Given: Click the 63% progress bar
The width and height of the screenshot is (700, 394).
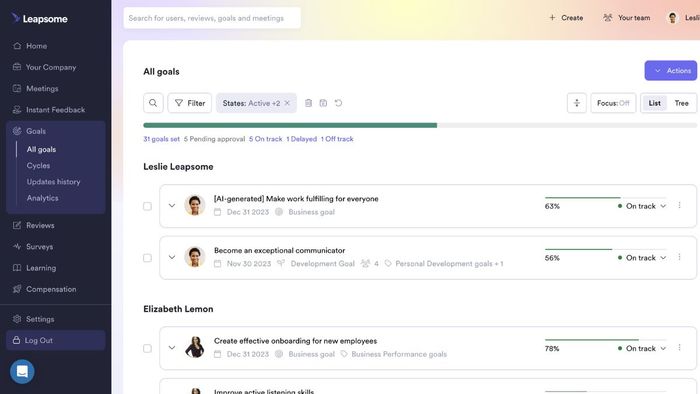Looking at the screenshot, I should tap(605, 197).
